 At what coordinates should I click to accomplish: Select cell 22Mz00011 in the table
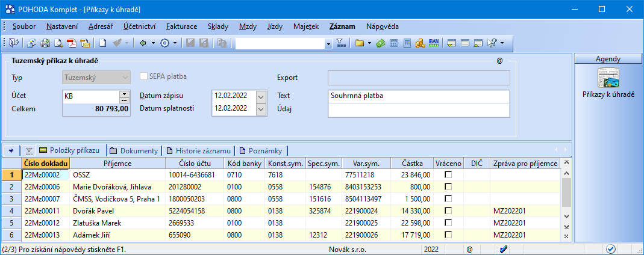pos(46,211)
